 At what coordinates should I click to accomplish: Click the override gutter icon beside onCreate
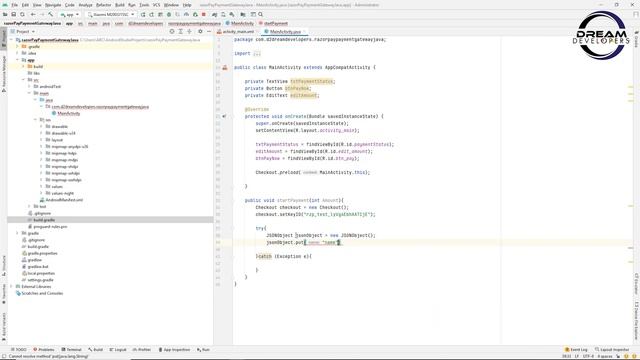[224, 116]
